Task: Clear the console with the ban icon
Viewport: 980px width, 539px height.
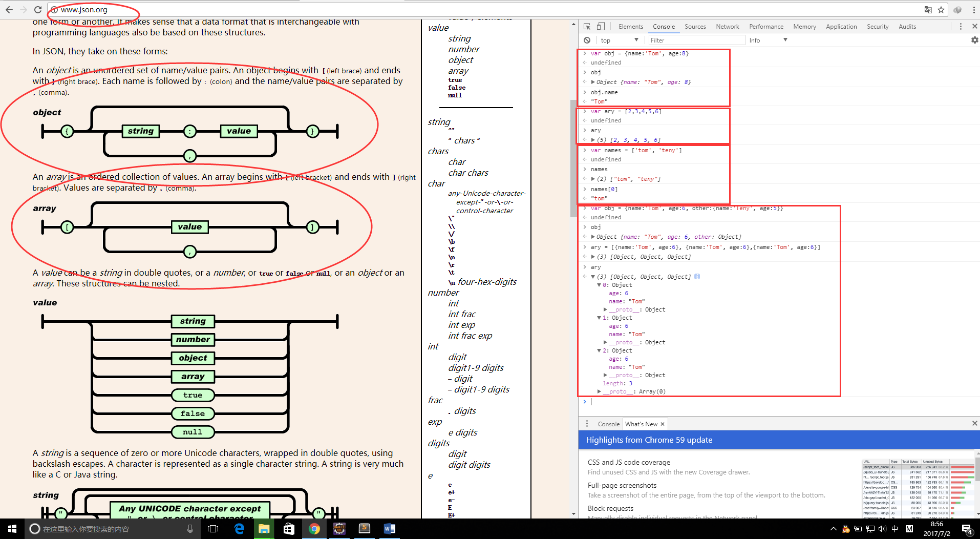Action: (x=587, y=40)
